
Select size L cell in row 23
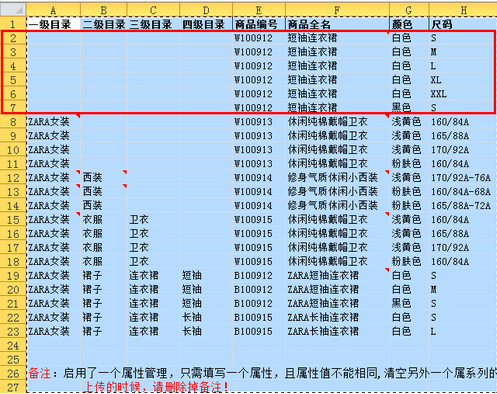[x=463, y=332]
